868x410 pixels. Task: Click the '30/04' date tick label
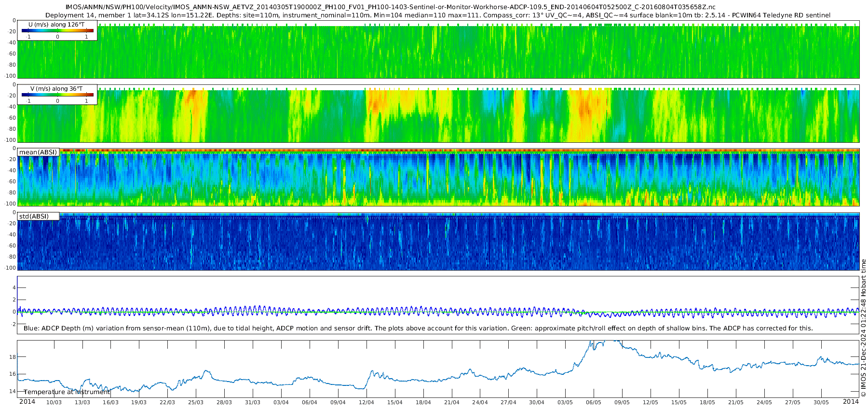coord(537,402)
